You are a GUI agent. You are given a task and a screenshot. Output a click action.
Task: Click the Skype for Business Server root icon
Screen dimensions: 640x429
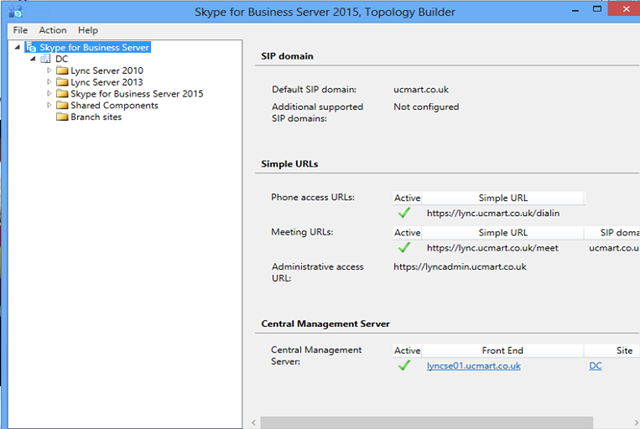(x=32, y=47)
